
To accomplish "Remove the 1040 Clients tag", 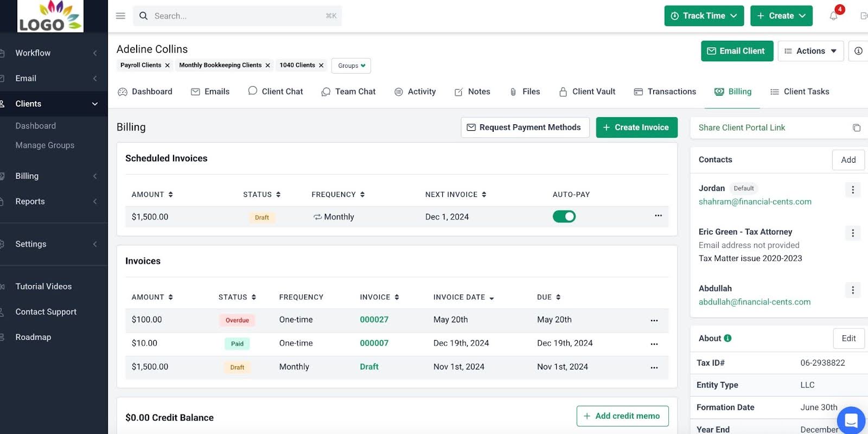I will (x=321, y=65).
